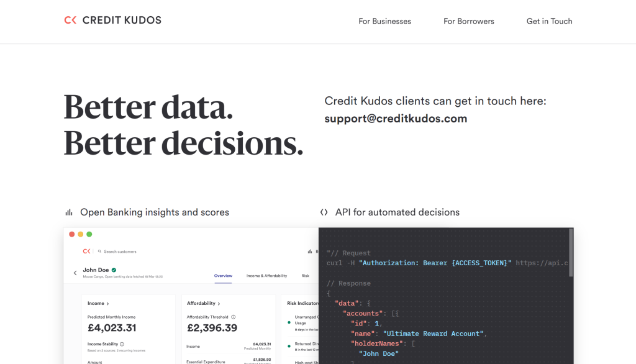
Task: Click the code brackets icon beside API heading
Action: 324,212
